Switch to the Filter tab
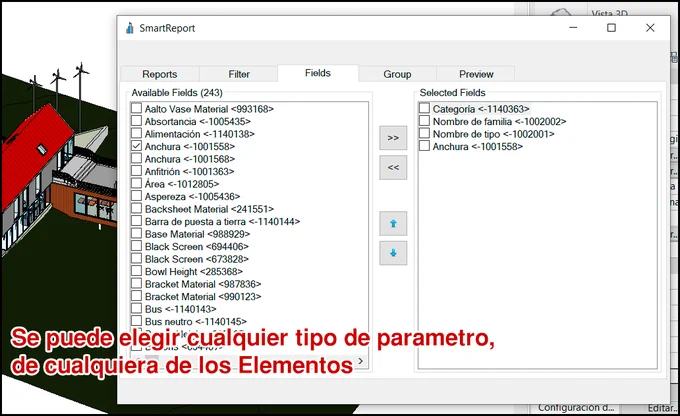 [239, 74]
